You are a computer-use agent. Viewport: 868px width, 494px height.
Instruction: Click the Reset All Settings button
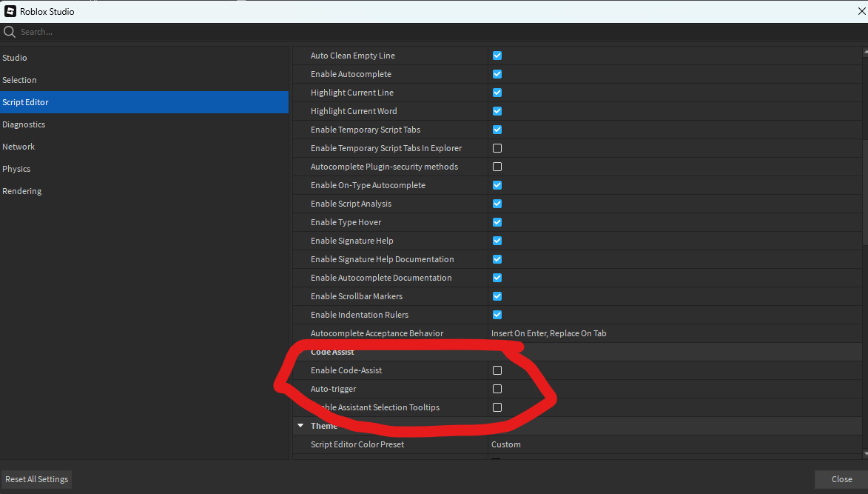36,479
